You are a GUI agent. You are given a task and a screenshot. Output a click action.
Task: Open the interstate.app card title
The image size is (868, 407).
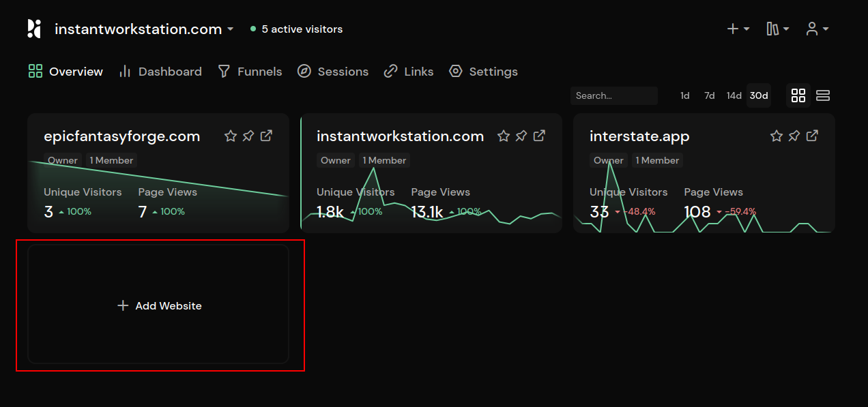pyautogui.click(x=639, y=136)
